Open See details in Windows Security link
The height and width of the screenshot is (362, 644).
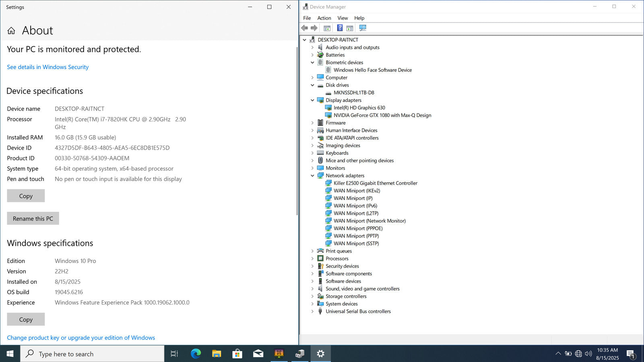coord(47,67)
